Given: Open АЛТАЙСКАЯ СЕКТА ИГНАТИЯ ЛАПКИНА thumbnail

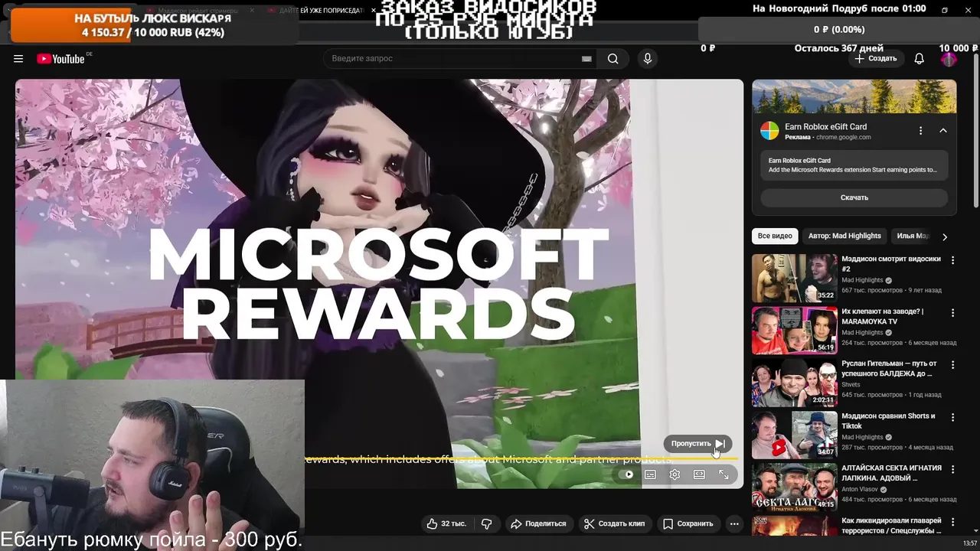Looking at the screenshot, I should point(795,487).
